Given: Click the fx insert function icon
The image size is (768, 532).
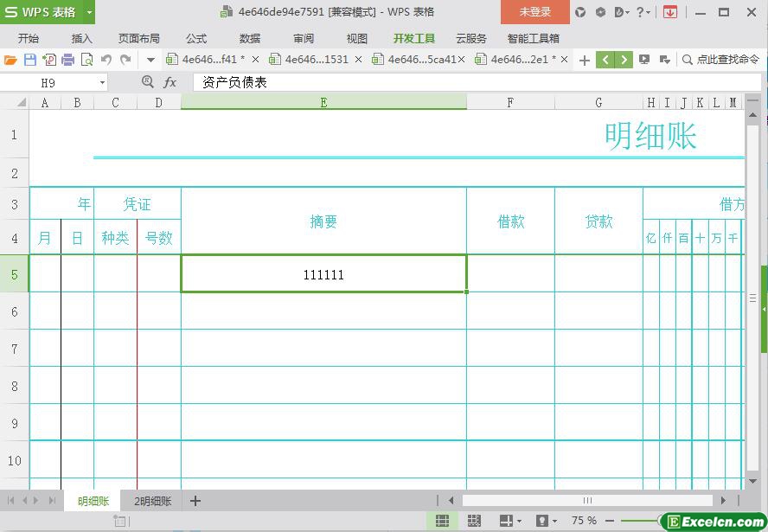Looking at the screenshot, I should tap(170, 82).
